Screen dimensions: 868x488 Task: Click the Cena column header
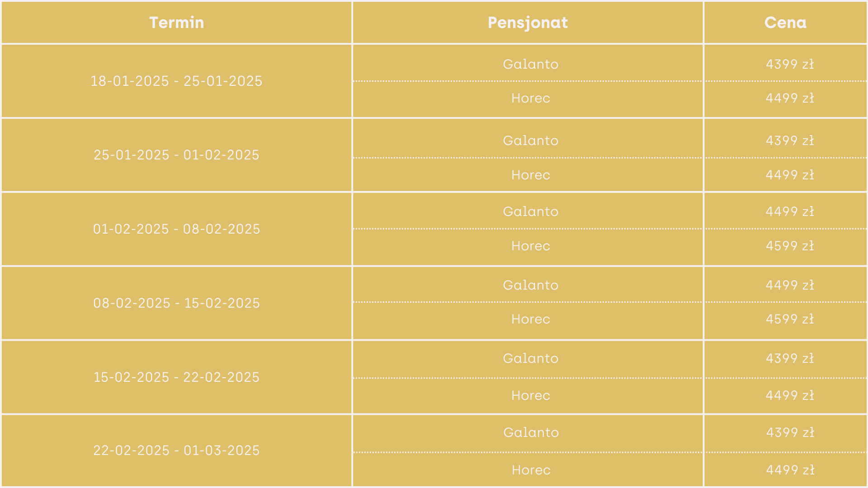pyautogui.click(x=785, y=23)
